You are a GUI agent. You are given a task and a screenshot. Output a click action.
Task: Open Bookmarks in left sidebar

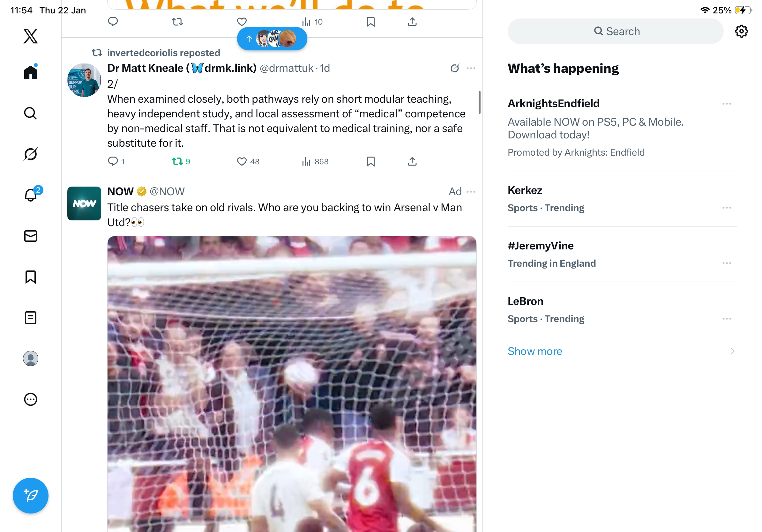tap(31, 277)
